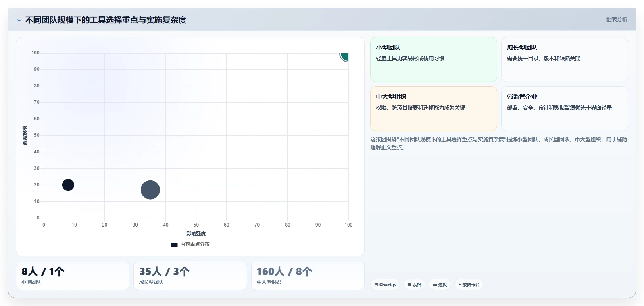Click the summary paragraph starting 这张图围绕

coord(499,143)
